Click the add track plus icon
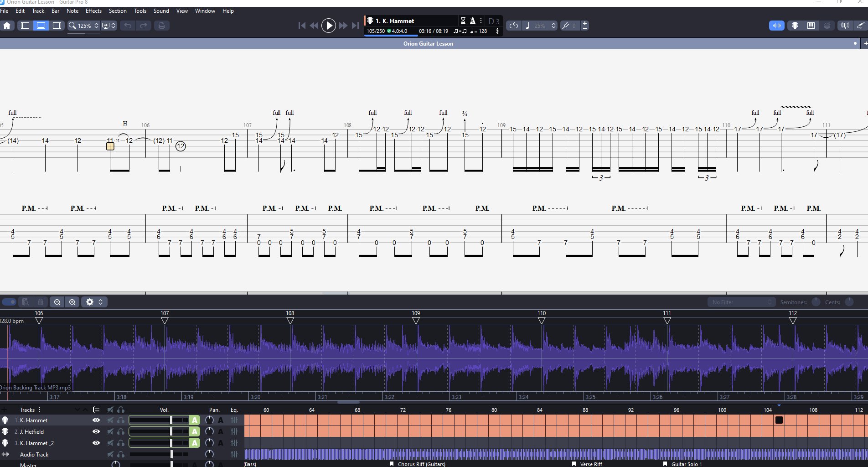This screenshot has height=467, width=868. coord(4,410)
